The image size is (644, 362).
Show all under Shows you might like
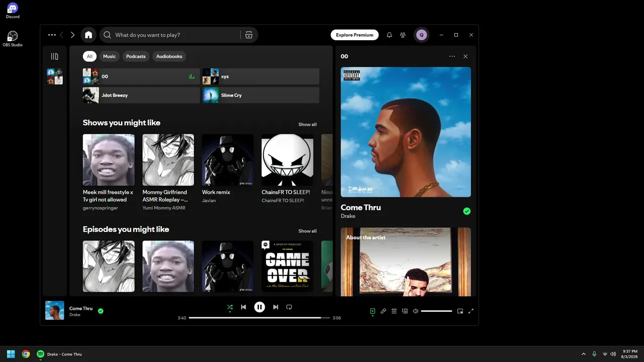point(307,125)
